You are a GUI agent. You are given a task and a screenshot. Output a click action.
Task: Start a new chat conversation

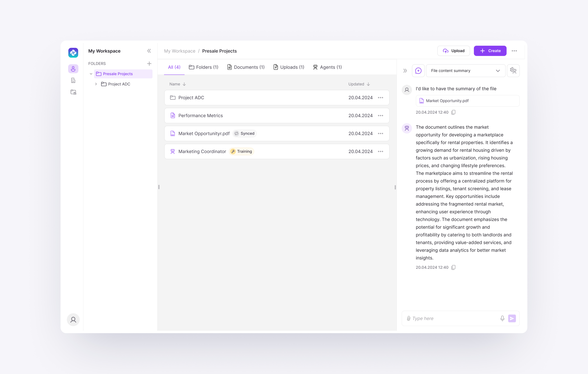click(418, 70)
